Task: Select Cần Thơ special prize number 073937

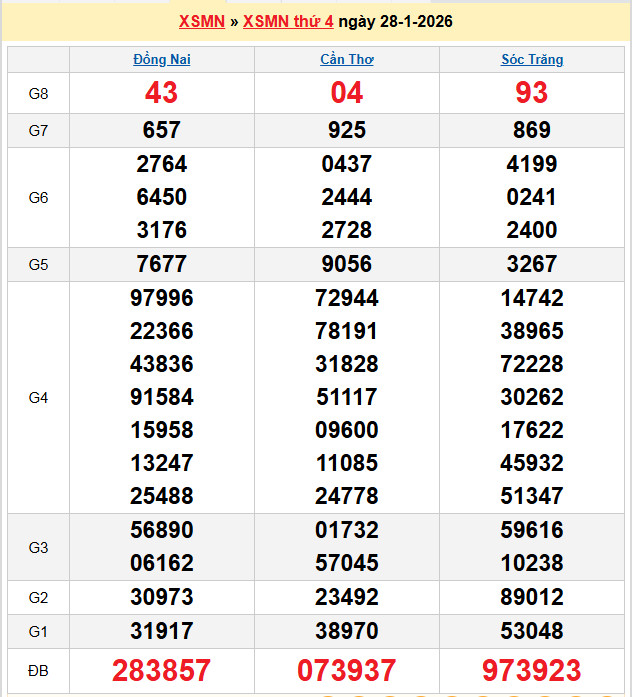Action: pyautogui.click(x=346, y=670)
